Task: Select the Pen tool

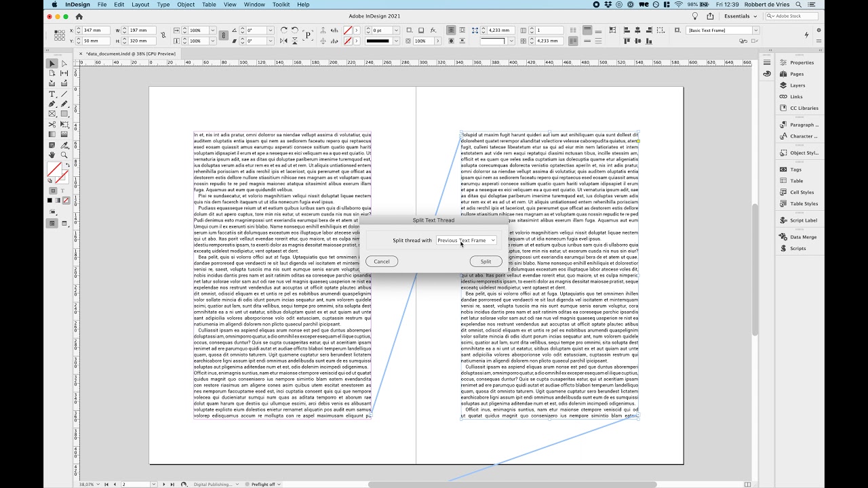Action: click(x=52, y=104)
